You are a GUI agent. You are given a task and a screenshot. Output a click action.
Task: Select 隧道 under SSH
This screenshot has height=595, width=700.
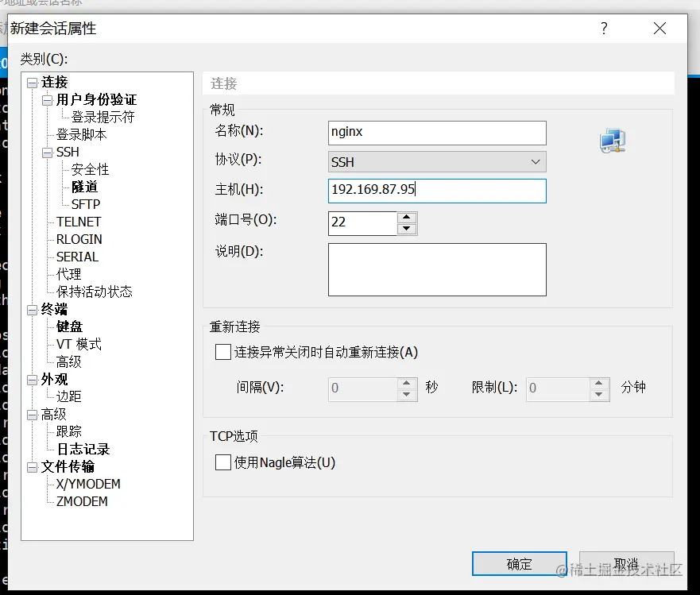(84, 187)
